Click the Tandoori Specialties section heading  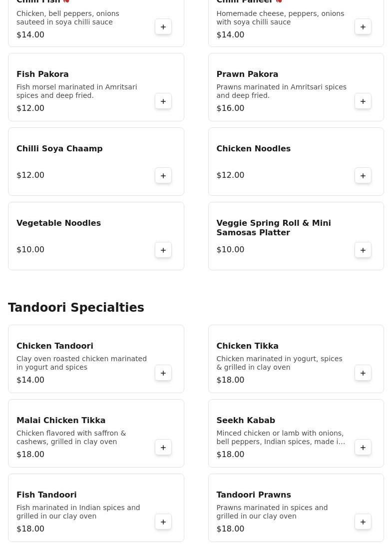point(76,308)
